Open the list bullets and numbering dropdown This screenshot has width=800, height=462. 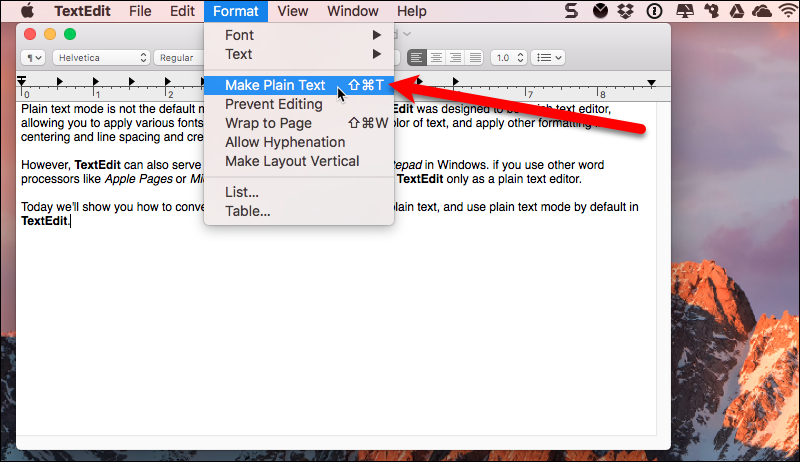tap(546, 58)
